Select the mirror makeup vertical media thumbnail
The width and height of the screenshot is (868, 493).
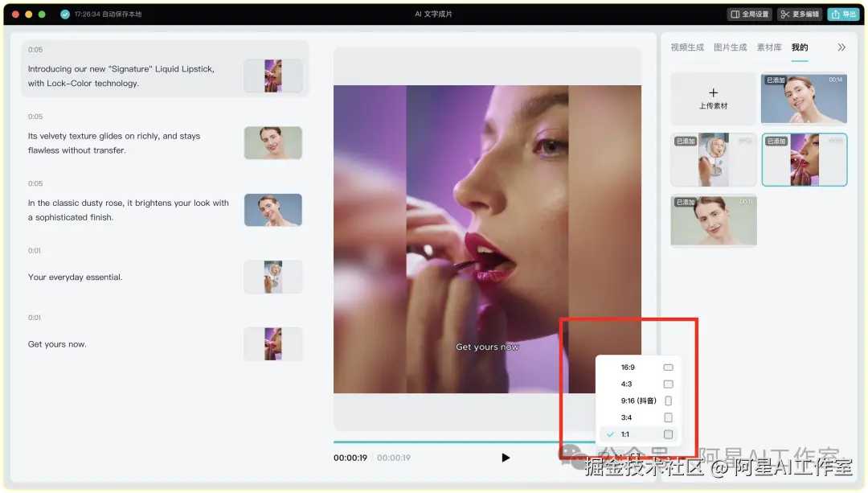[x=713, y=159]
